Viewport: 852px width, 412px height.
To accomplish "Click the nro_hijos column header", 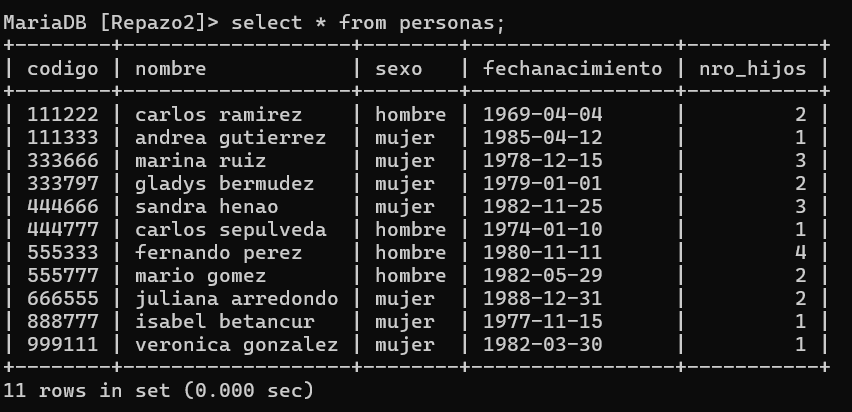I will pyautogui.click(x=753, y=68).
